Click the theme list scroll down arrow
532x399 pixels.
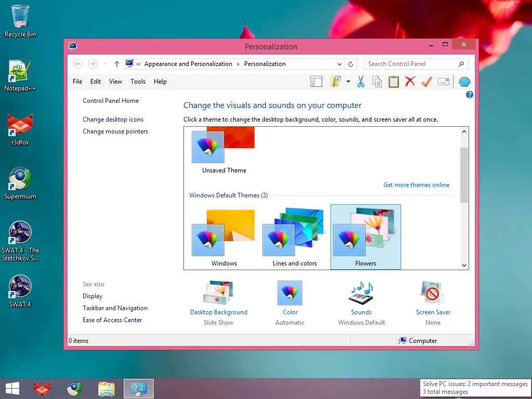tap(464, 265)
